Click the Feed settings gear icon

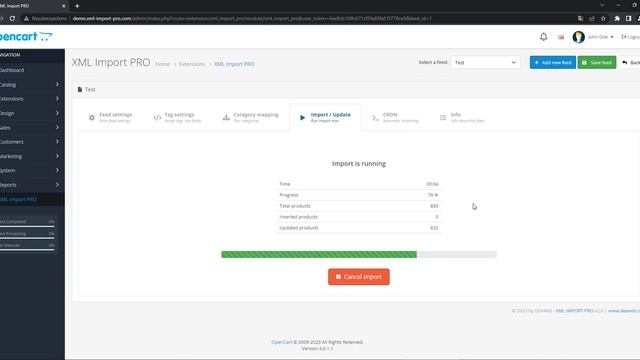coord(92,118)
